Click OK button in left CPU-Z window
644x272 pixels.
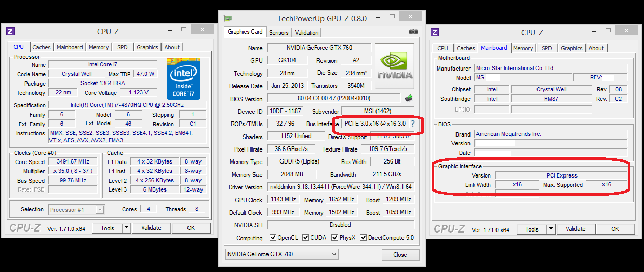click(x=191, y=228)
